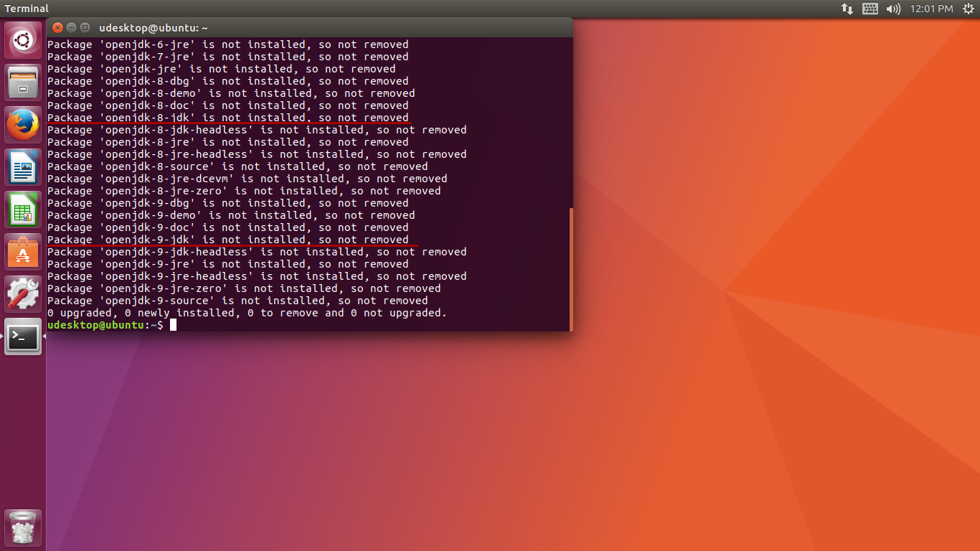Launch Firefox web browser
This screenshot has width=980, height=551.
coord(23,125)
